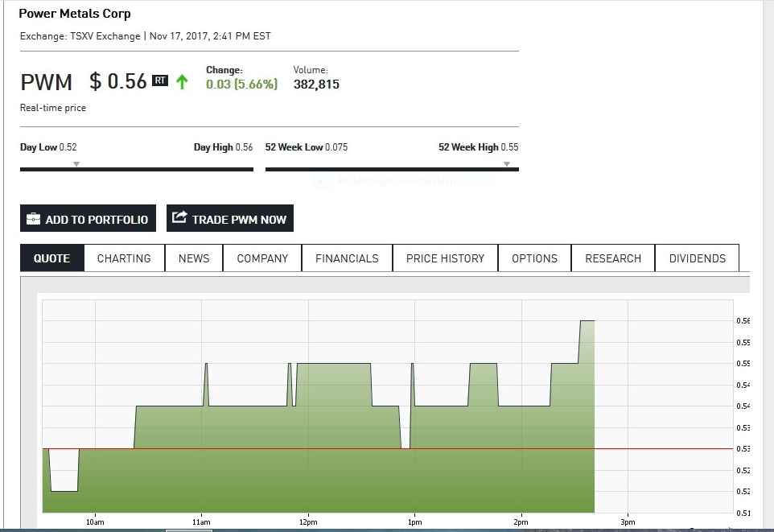Click the 3pm label on the chart timeline
Viewport: 774px width, 532px height.
point(627,522)
